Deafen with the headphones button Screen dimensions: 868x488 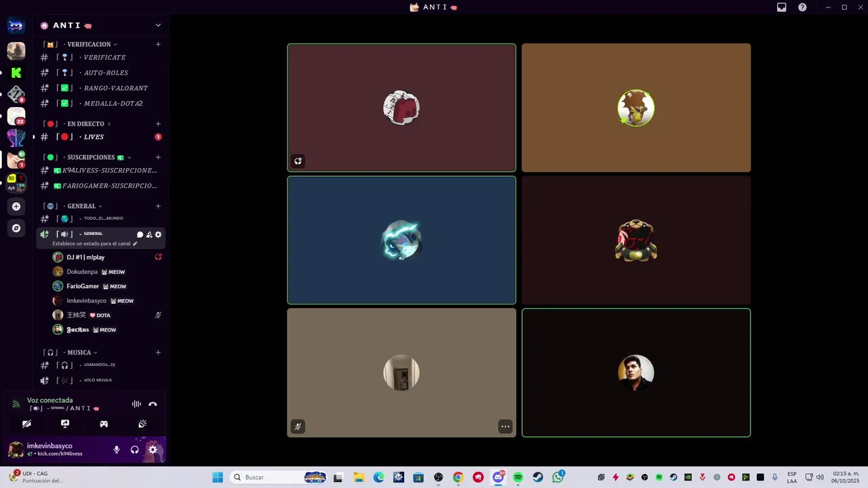point(135,449)
